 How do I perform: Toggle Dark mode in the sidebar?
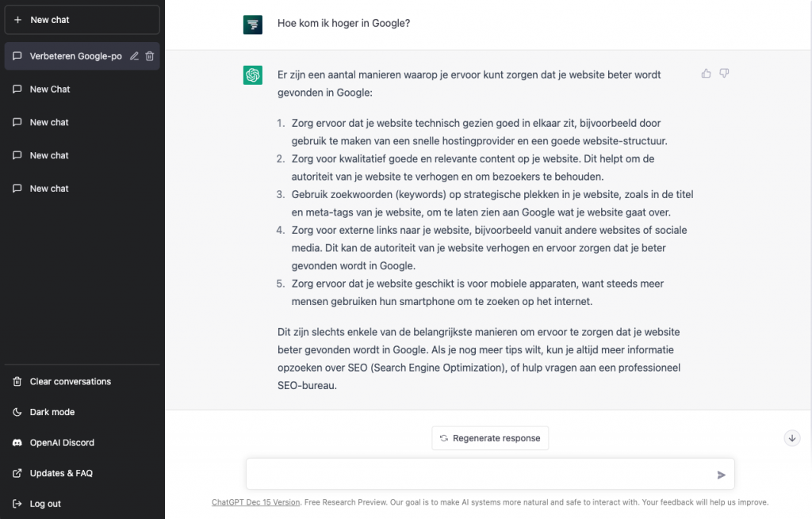point(82,412)
